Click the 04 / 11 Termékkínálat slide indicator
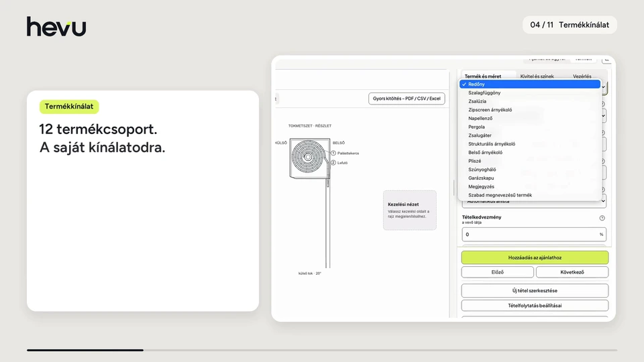This screenshot has width=644, height=362. tap(570, 25)
